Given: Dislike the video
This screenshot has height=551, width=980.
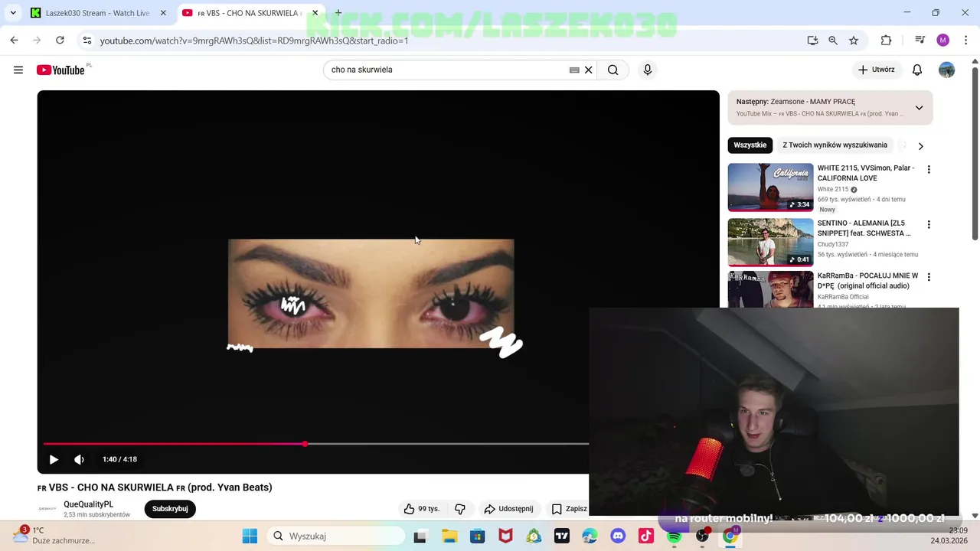Looking at the screenshot, I should click(459, 509).
